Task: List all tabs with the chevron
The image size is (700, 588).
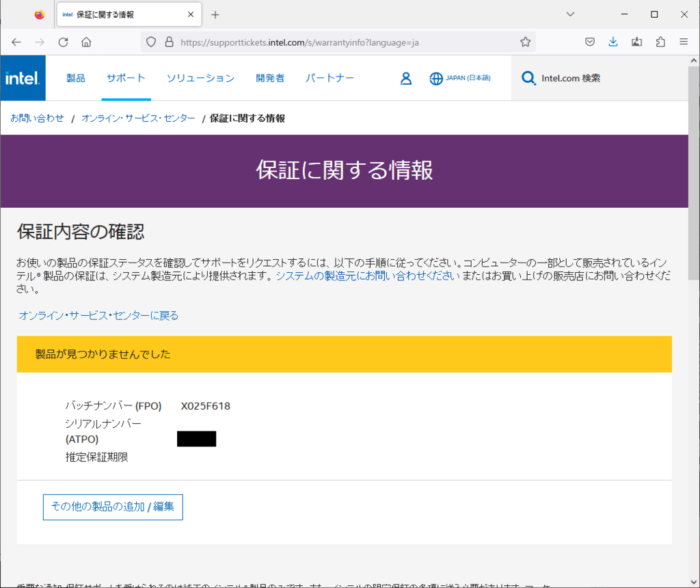Action: 570,14
